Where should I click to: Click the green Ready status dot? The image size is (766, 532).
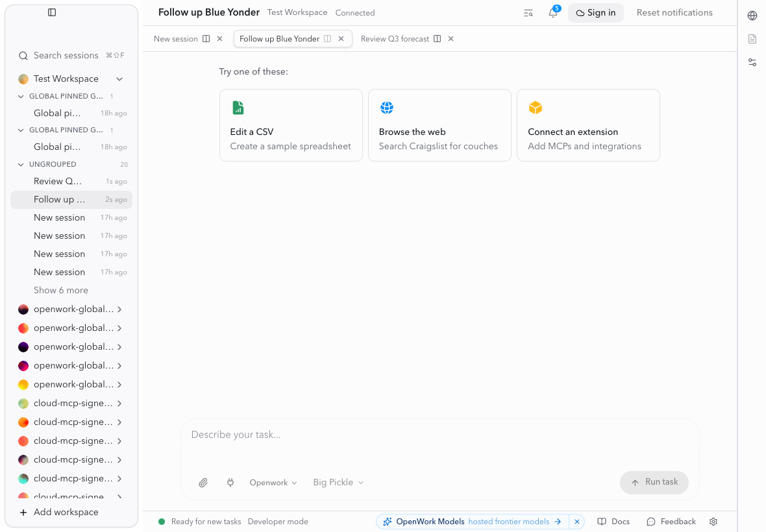162,522
